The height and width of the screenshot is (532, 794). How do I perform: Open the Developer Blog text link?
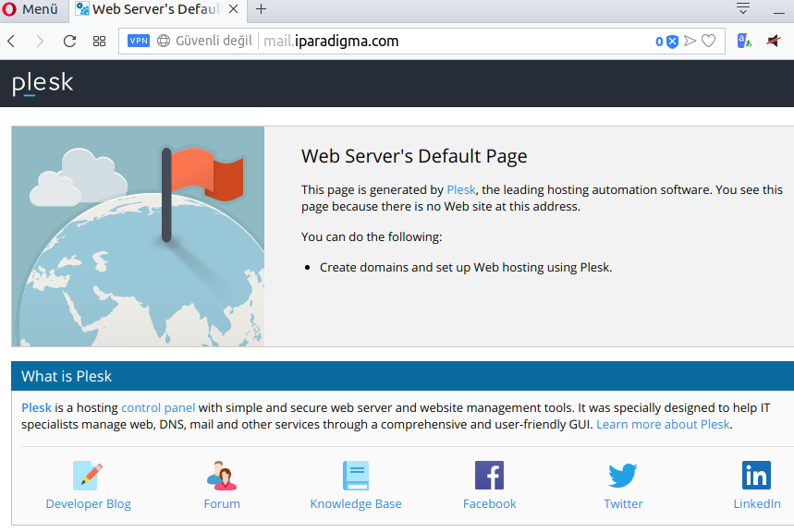(x=88, y=504)
